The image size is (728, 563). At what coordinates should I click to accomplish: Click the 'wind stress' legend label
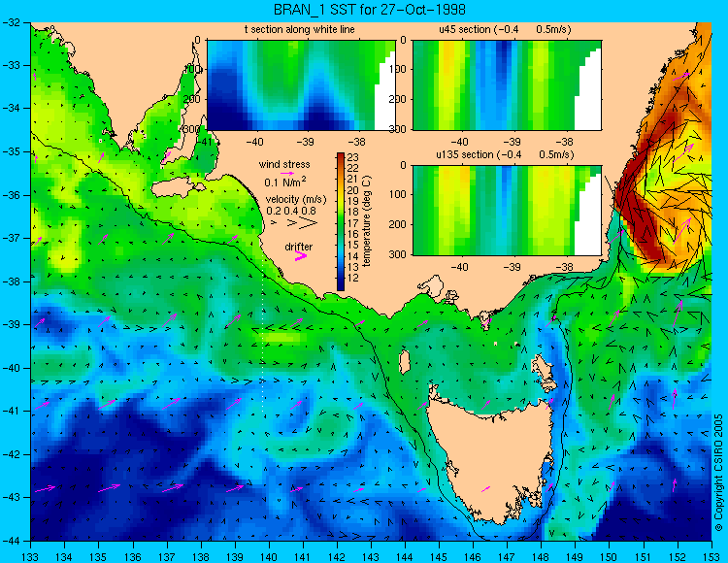click(x=284, y=164)
